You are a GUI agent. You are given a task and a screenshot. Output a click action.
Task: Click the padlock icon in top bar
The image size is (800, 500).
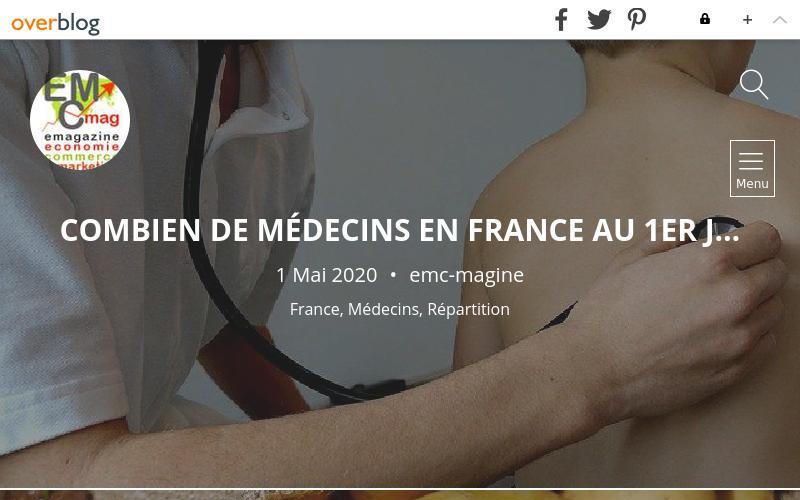point(705,19)
